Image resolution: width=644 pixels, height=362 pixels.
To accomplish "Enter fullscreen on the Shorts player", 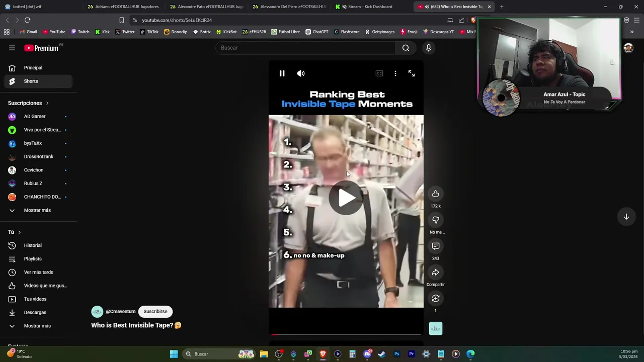I will (x=412, y=73).
